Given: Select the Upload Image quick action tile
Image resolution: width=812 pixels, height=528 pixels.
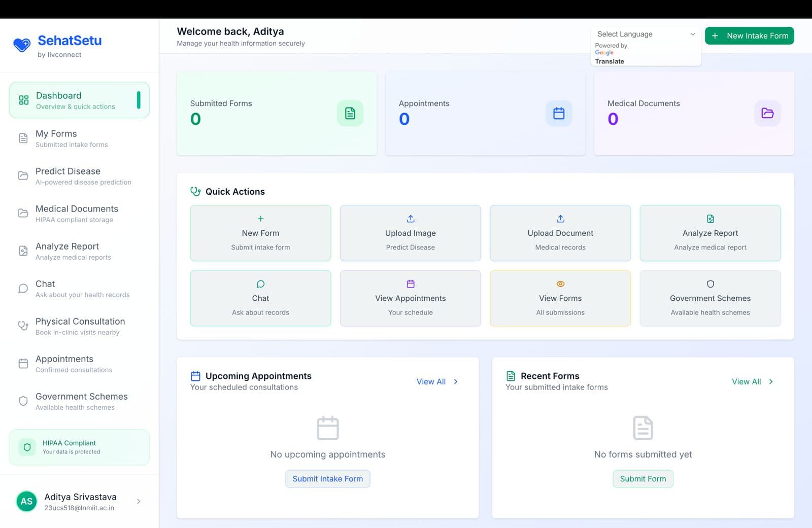Looking at the screenshot, I should click(x=411, y=233).
